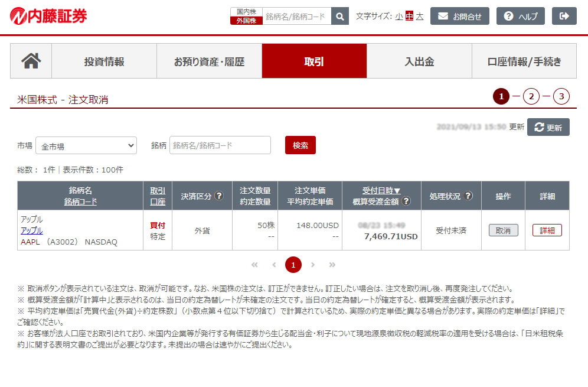Go to next page arrow
Image resolution: width=588 pixels, height=387 pixels.
click(313, 265)
